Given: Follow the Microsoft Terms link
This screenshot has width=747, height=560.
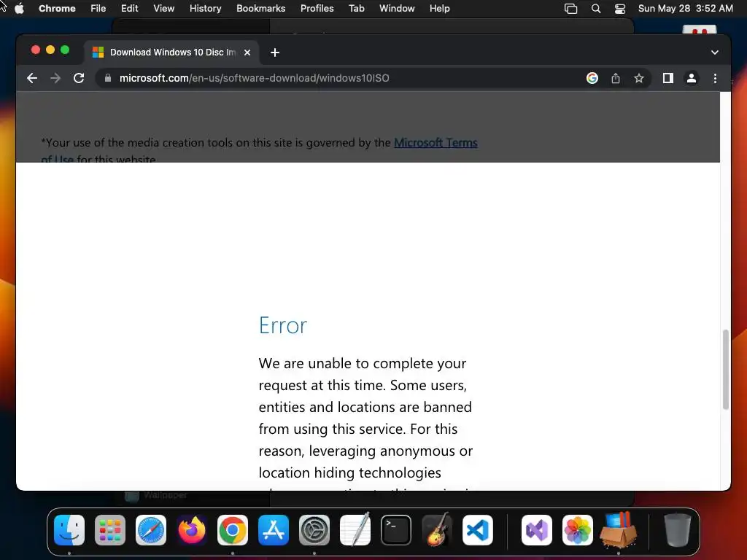Looking at the screenshot, I should click(436, 143).
